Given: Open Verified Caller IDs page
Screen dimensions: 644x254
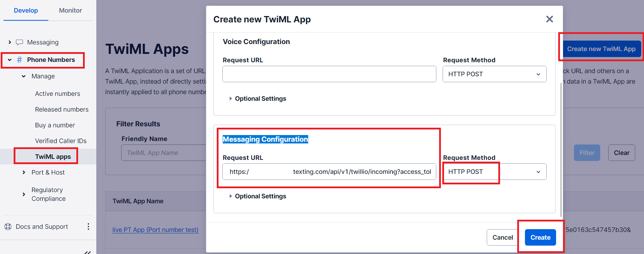Looking at the screenshot, I should (x=61, y=141).
